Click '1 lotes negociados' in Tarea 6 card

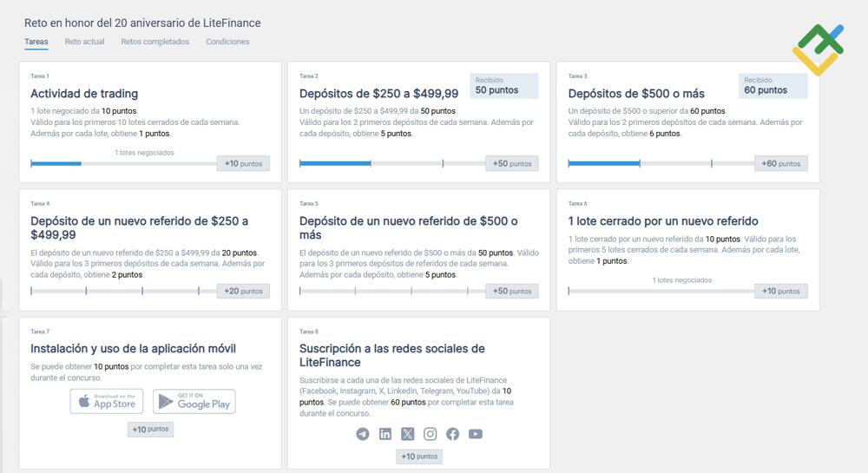point(682,280)
